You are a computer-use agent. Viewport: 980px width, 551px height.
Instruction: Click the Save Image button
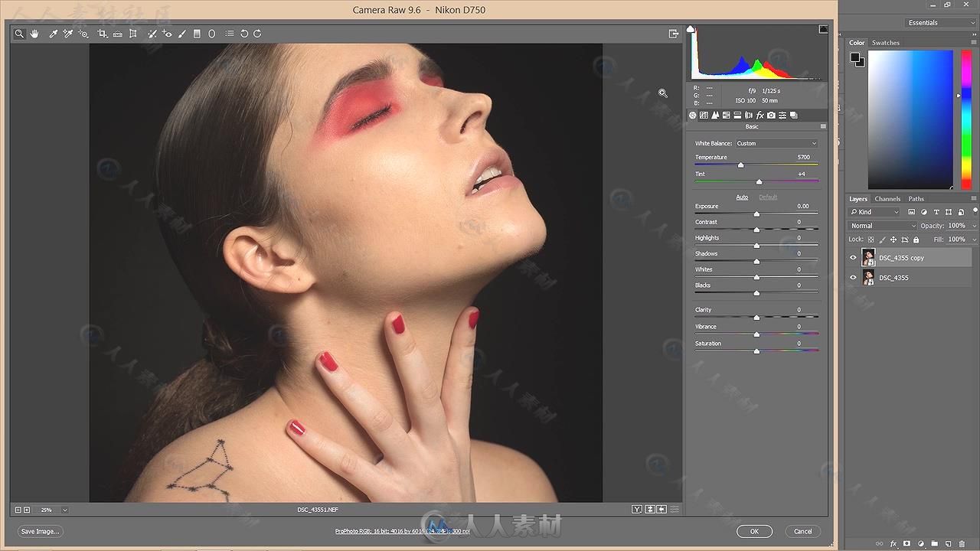coord(40,531)
